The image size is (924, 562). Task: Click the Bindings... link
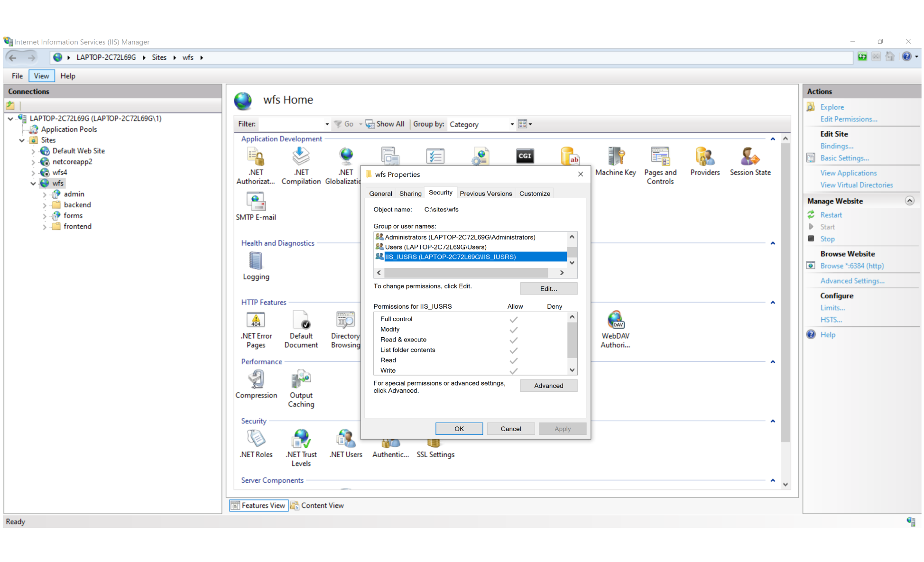[837, 147]
